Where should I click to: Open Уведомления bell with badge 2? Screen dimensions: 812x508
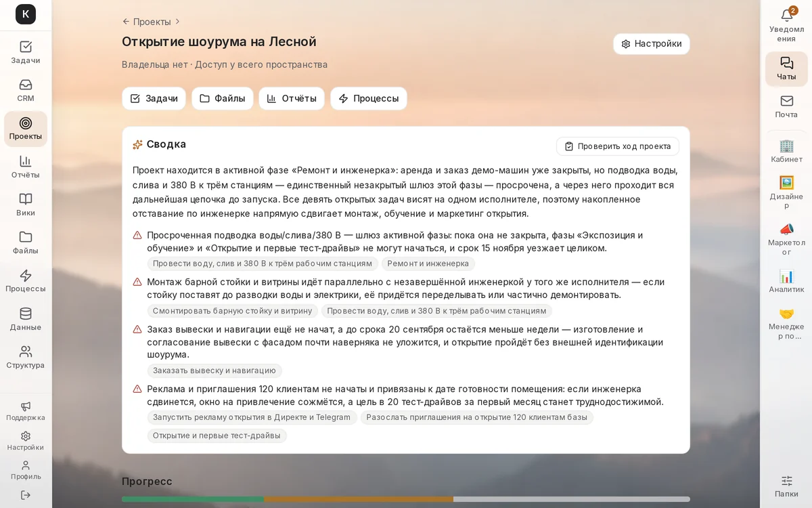point(786,24)
